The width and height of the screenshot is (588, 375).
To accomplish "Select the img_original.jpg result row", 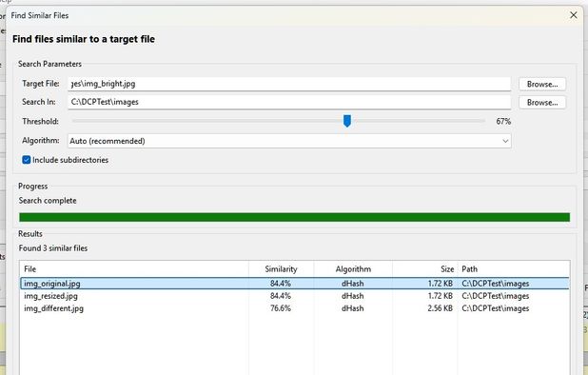I will pyautogui.click(x=294, y=284).
